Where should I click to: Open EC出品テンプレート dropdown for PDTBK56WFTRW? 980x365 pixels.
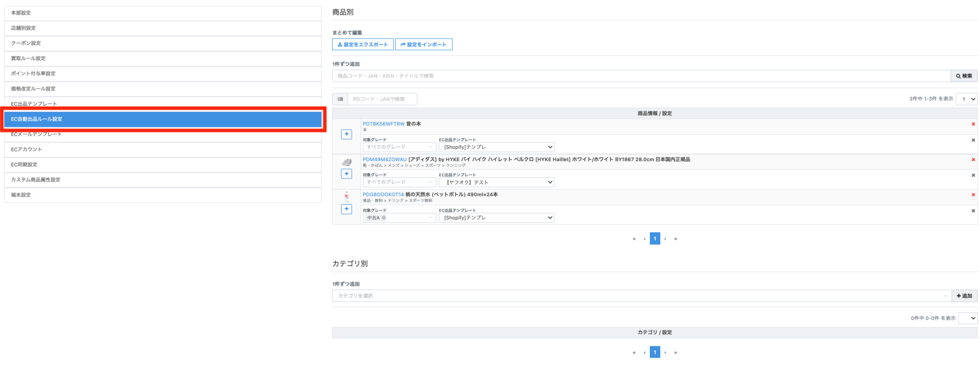pyautogui.click(x=497, y=147)
